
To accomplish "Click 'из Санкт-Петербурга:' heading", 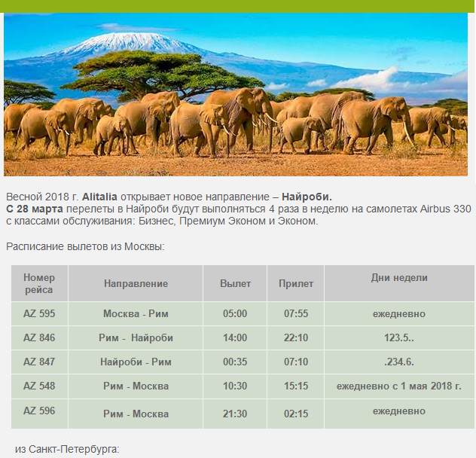I will tap(67, 449).
